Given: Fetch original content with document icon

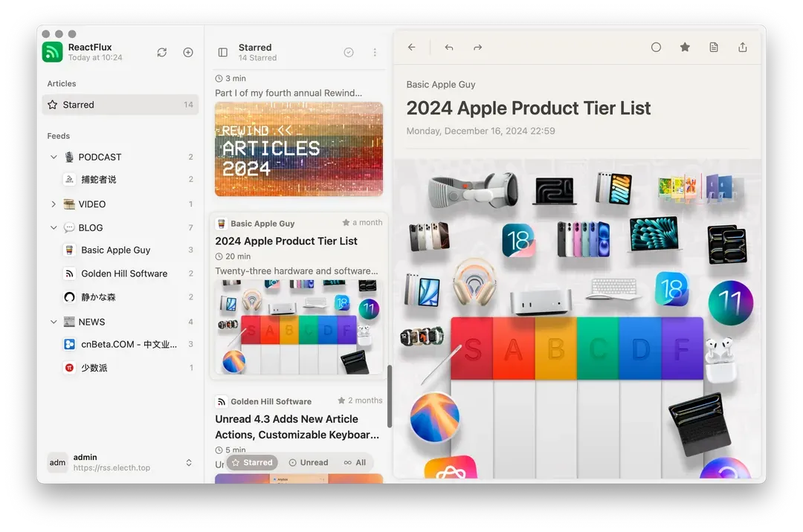Looking at the screenshot, I should point(714,48).
